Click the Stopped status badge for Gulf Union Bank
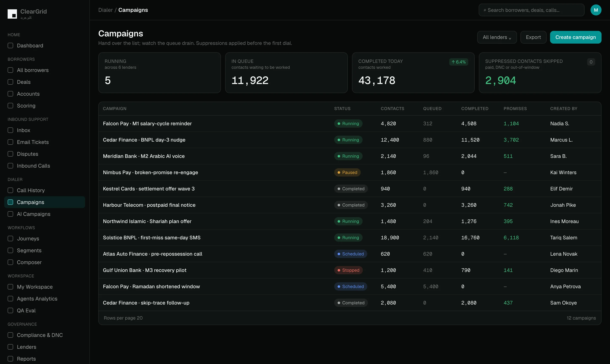610x364 pixels. pyautogui.click(x=348, y=270)
